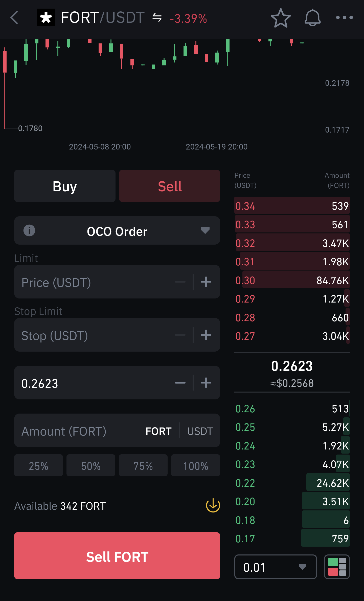This screenshot has height=601, width=364.
Task: Tap the swap trading pair icon
Action: [157, 18]
